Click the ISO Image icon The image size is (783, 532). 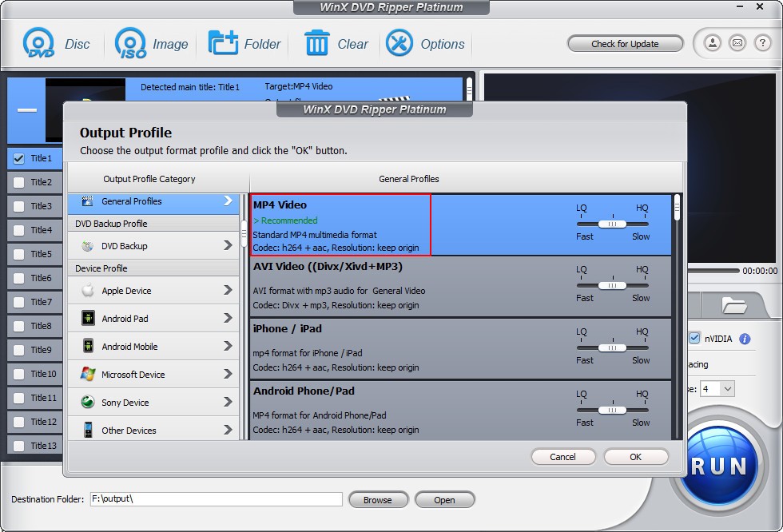(x=130, y=43)
